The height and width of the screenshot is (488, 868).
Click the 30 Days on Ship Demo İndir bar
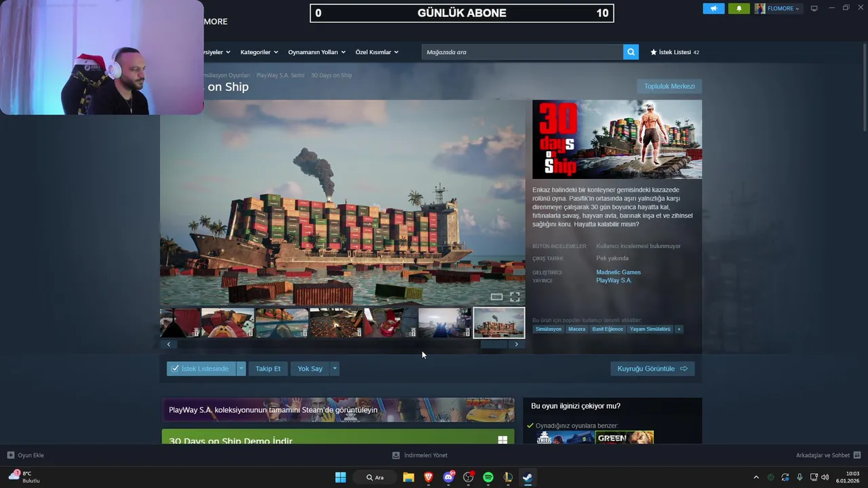click(x=338, y=437)
